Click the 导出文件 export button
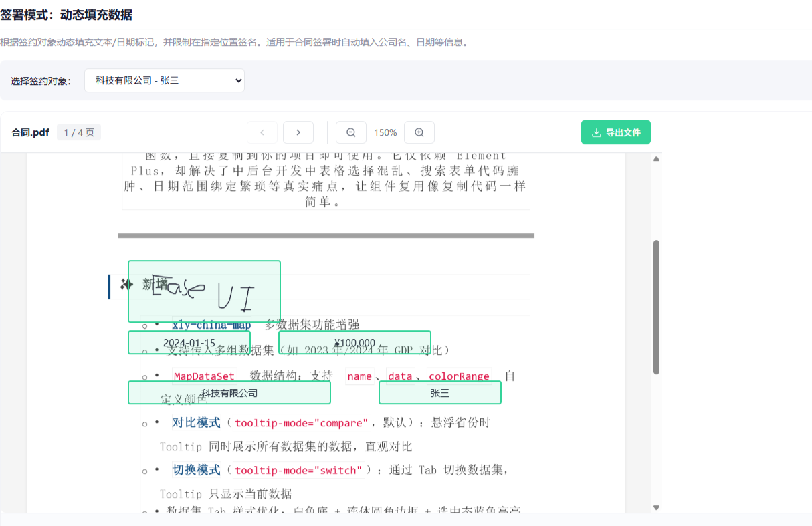Screen dimensions: 812x526 (x=615, y=132)
